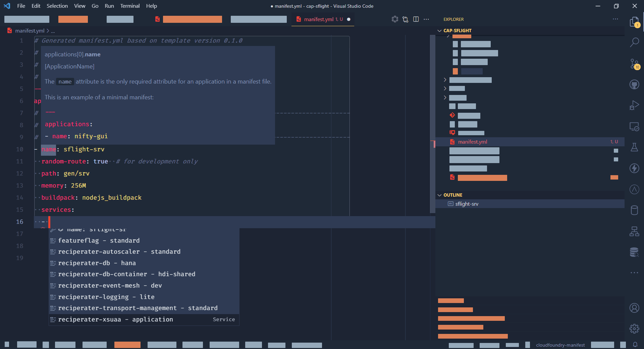Open the Edit menu
The width and height of the screenshot is (644, 349).
point(36,6)
